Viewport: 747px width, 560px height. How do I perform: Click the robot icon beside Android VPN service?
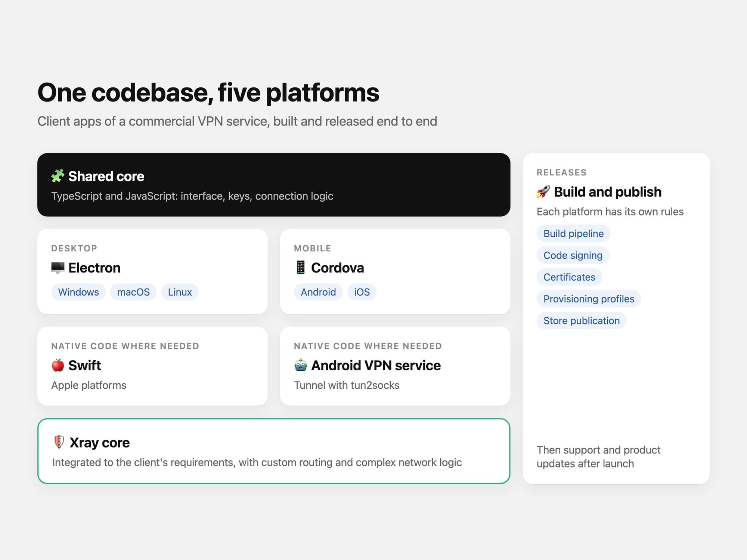click(x=301, y=365)
